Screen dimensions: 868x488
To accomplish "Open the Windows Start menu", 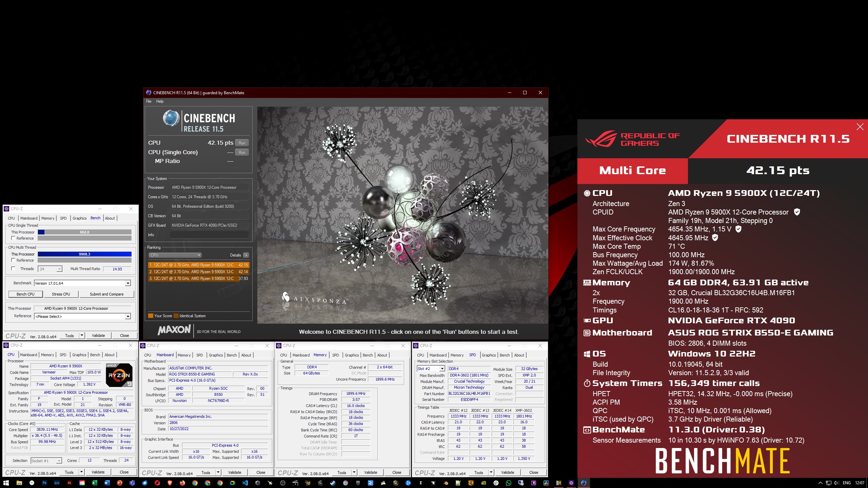I will (6, 483).
